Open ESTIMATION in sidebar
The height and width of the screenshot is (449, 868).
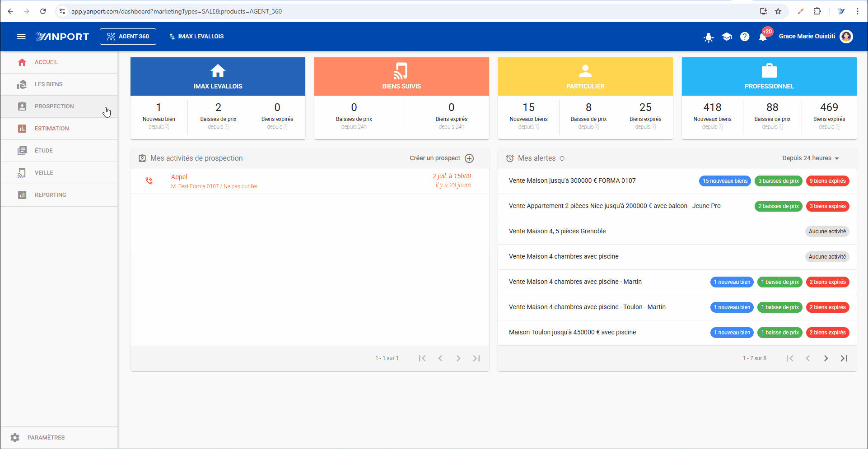[x=59, y=129]
